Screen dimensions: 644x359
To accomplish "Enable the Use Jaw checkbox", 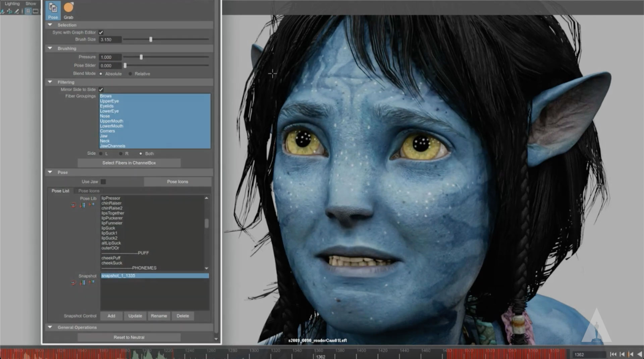I will pos(103,182).
